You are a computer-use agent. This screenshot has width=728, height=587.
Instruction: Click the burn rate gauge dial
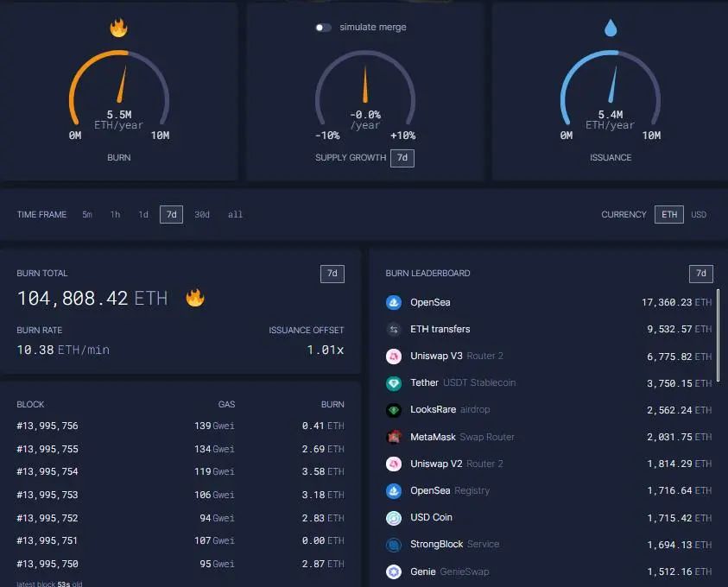119,88
